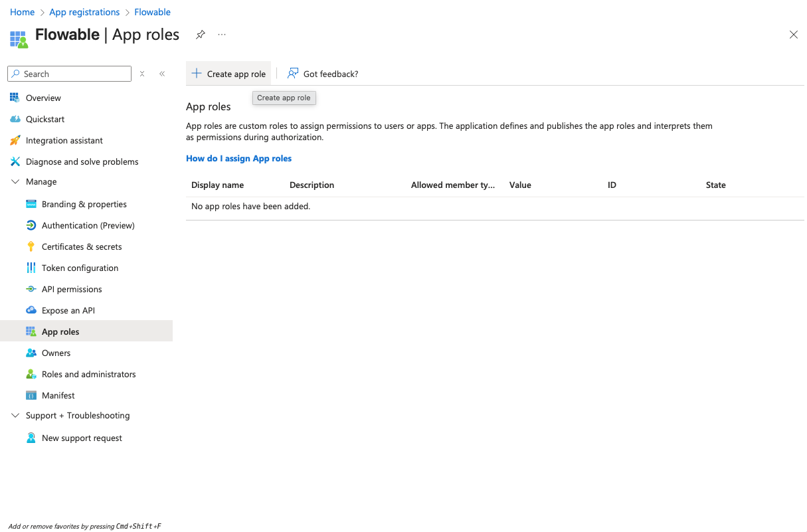Open the more options ellipsis menu
The height and width of the screenshot is (532, 807).
pyautogui.click(x=222, y=35)
